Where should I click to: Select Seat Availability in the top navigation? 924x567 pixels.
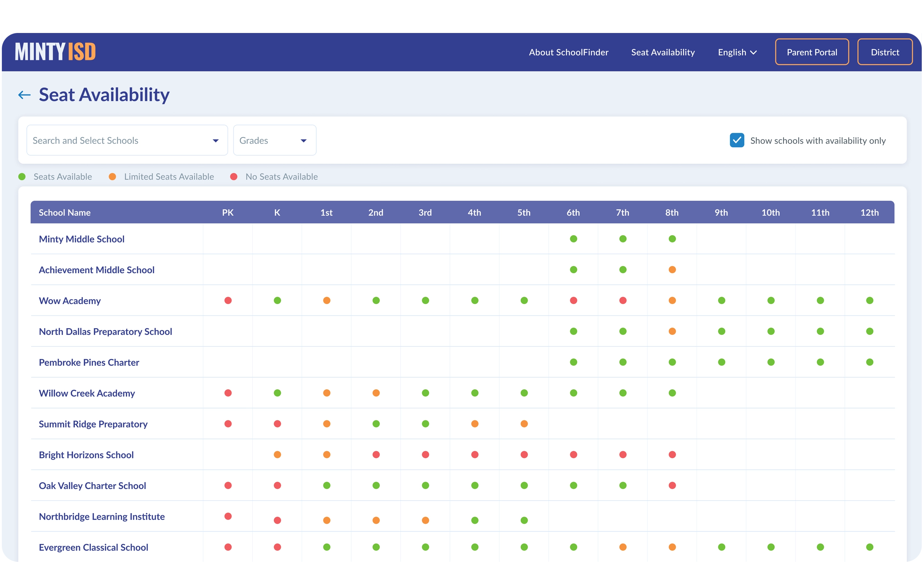663,52
